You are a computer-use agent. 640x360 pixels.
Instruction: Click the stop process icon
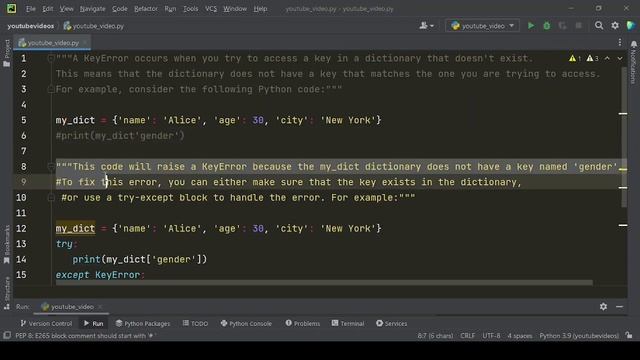pos(578,26)
